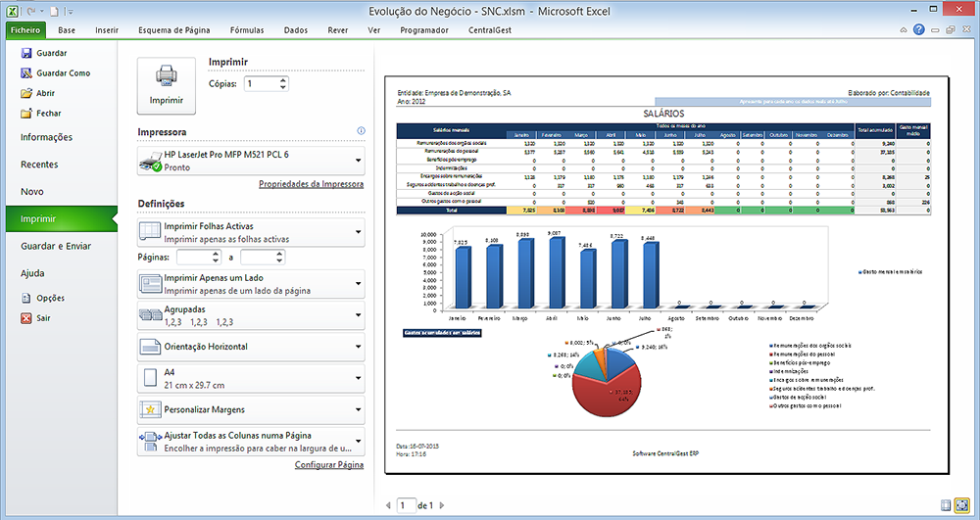The height and width of the screenshot is (520, 980).
Task: Open the Inserir ribbon tab
Action: point(107,30)
